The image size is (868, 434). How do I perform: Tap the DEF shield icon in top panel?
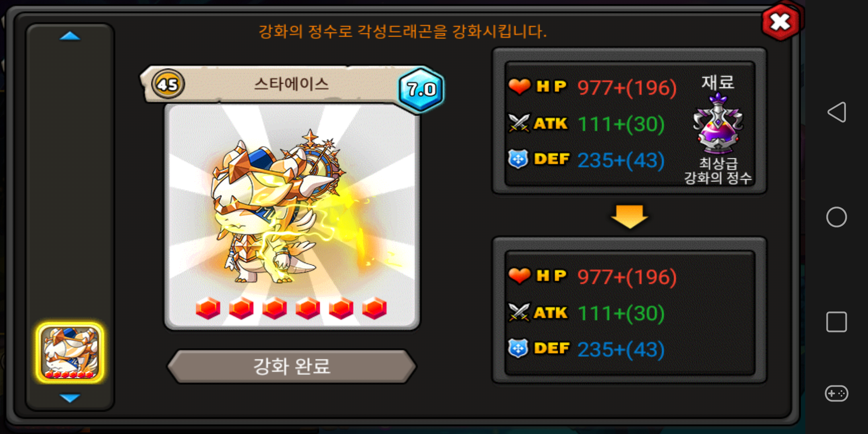[518, 159]
